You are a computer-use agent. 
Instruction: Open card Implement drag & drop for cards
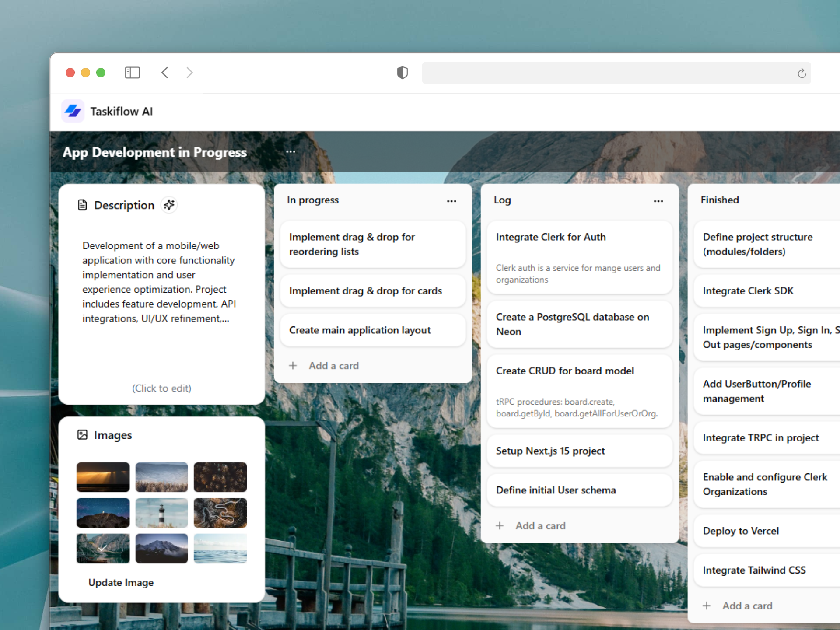[x=373, y=291]
